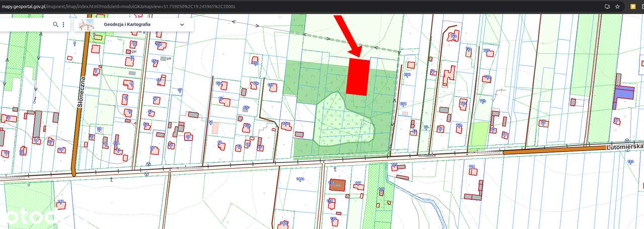The image size is (644, 229).
Task: Click the Lutomierska street label
Action: coord(624,146)
